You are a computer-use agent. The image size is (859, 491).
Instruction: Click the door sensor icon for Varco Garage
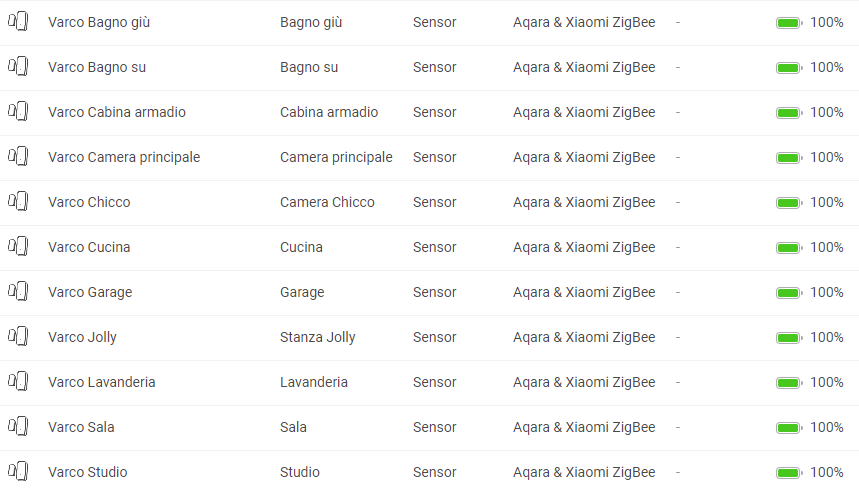(18, 292)
